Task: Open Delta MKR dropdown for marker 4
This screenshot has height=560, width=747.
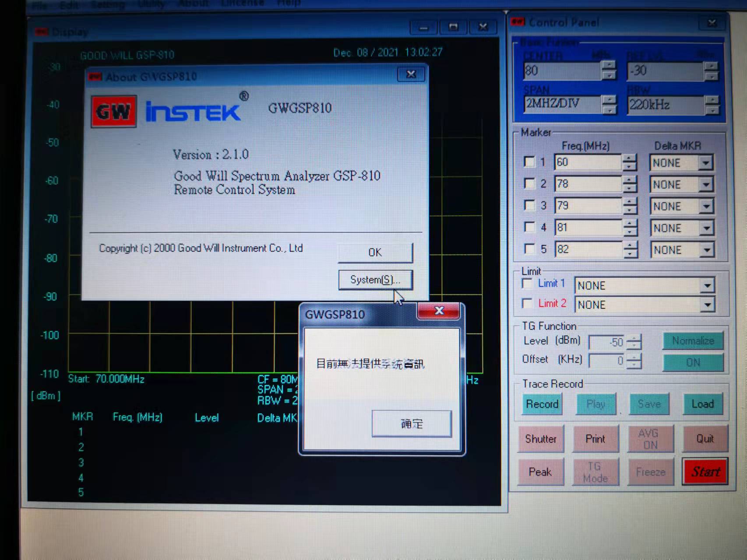Action: [x=706, y=228]
